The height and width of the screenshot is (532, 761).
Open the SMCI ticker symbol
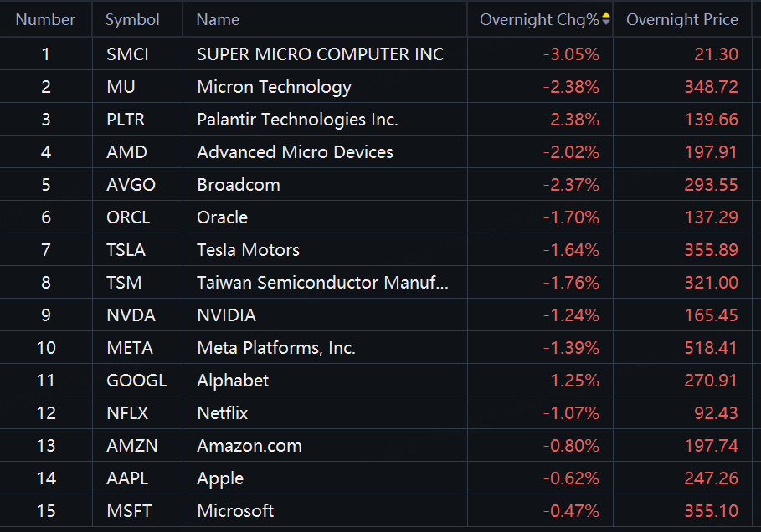pos(127,54)
